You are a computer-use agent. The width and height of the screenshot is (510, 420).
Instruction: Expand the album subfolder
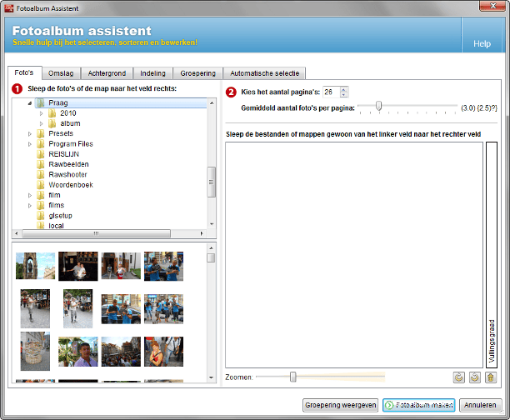coord(42,123)
